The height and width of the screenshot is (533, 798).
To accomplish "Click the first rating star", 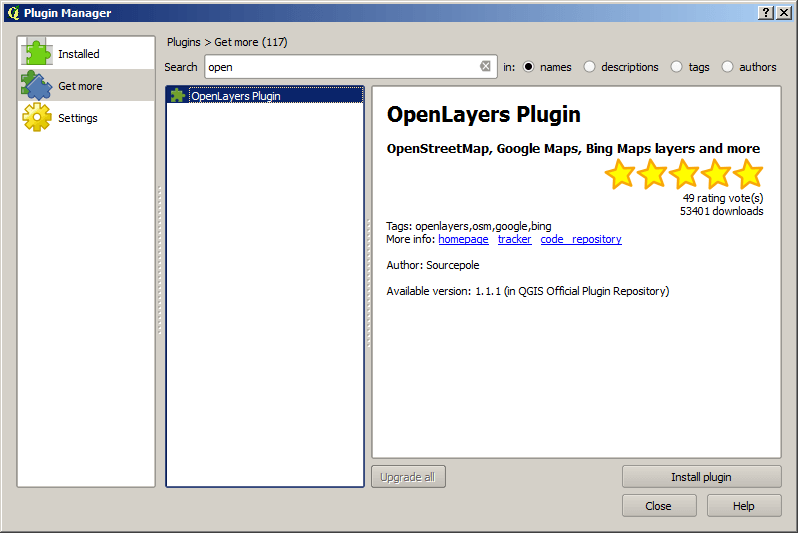I will 620,174.
